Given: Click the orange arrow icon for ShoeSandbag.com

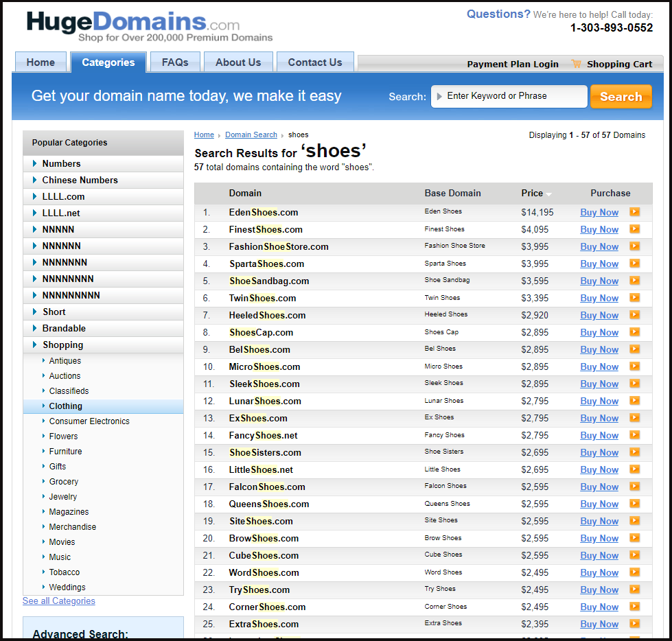Looking at the screenshot, I should pyautogui.click(x=635, y=280).
